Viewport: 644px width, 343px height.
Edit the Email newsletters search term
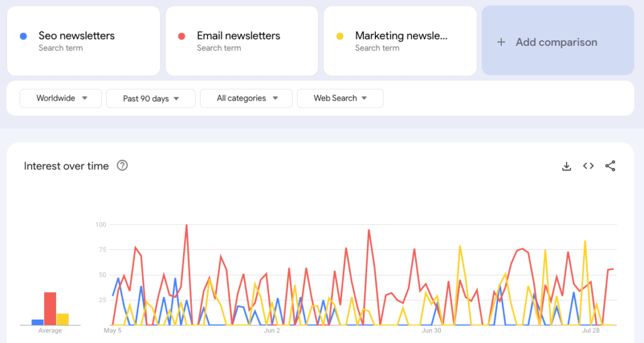pyautogui.click(x=238, y=36)
